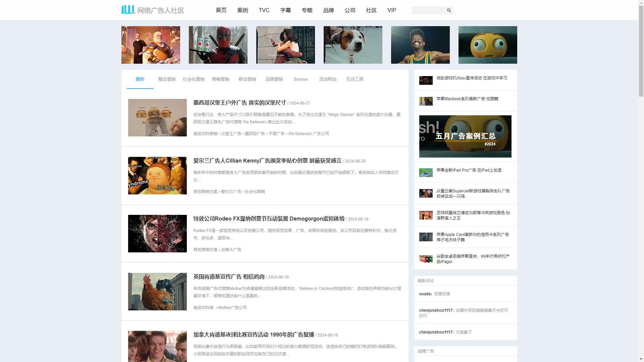Open the Deadpool Heineken banner thumbnail

tap(218, 45)
